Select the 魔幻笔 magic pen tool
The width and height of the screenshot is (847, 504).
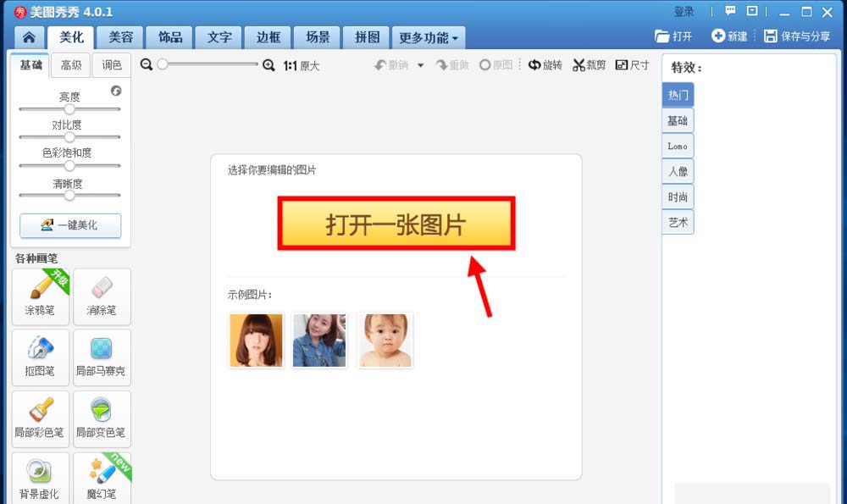click(102, 478)
